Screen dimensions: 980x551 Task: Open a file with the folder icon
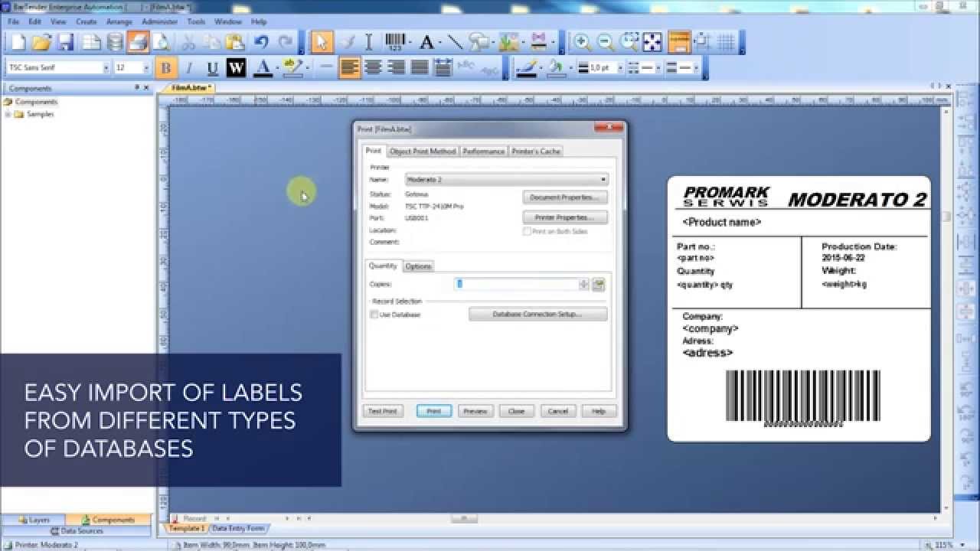[x=41, y=42]
